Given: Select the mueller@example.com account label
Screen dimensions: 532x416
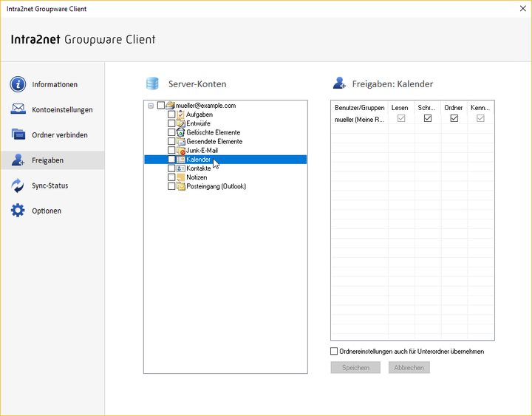Looking at the screenshot, I should pyautogui.click(x=205, y=105).
